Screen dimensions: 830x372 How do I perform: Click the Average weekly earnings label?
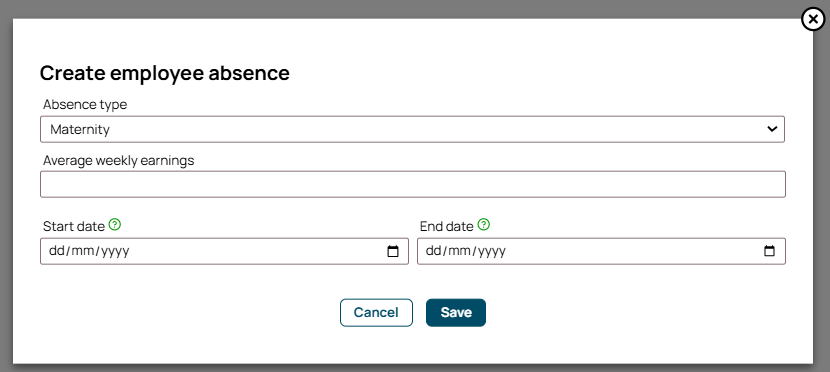click(119, 160)
